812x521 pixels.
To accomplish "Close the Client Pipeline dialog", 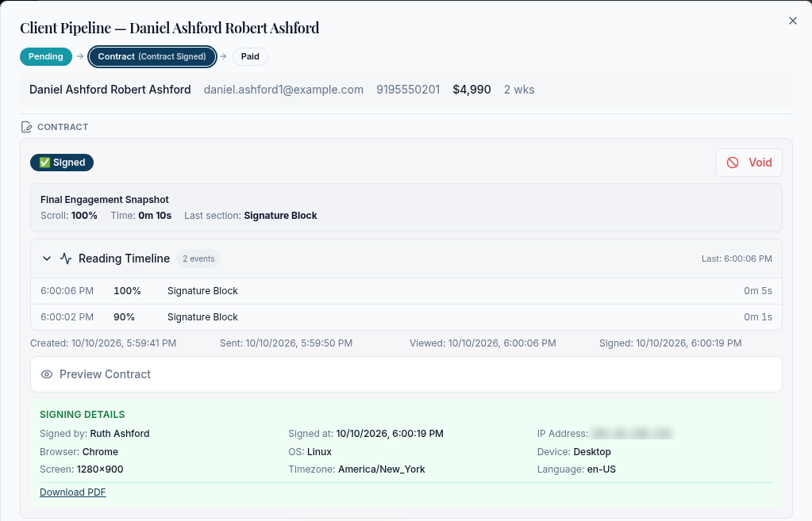I will (x=792, y=21).
